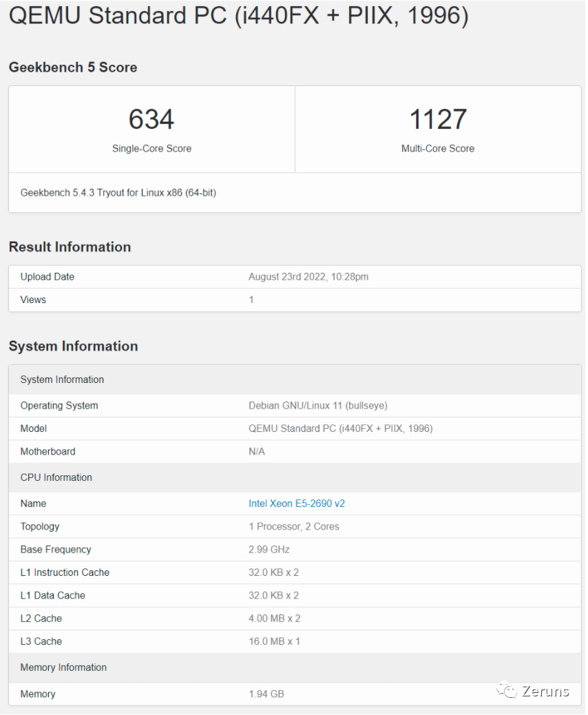Click the CPU Information header row
The image size is (588, 715).
pyautogui.click(x=295, y=477)
